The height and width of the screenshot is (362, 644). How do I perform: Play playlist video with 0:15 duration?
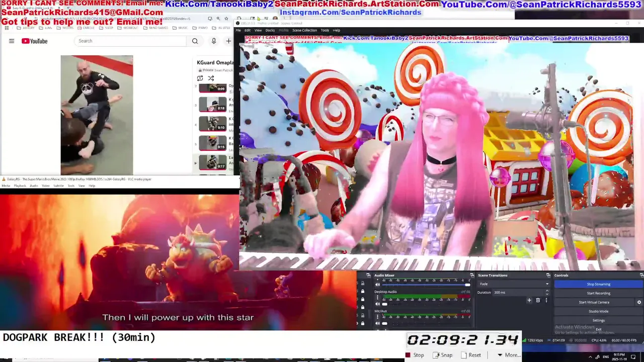(x=213, y=143)
